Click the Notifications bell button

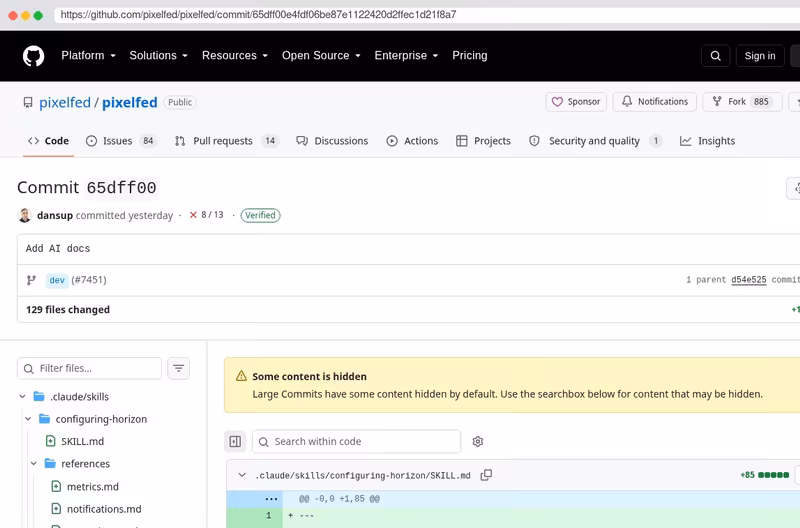coord(655,102)
